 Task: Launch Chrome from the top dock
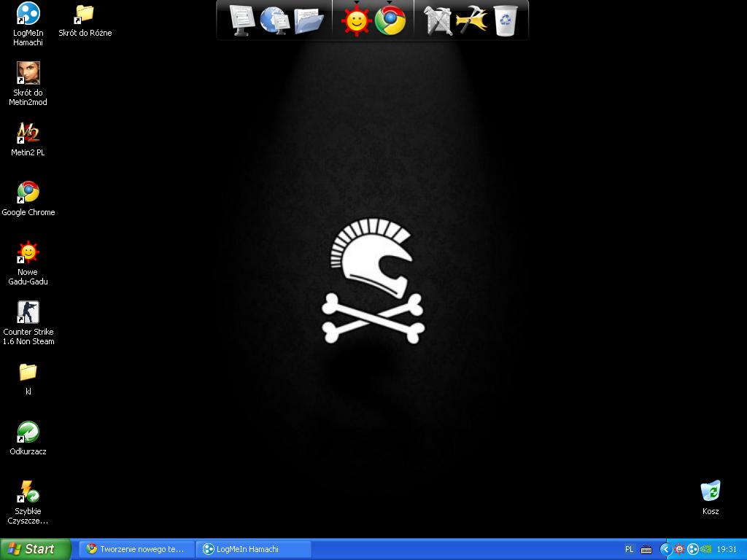(x=390, y=20)
